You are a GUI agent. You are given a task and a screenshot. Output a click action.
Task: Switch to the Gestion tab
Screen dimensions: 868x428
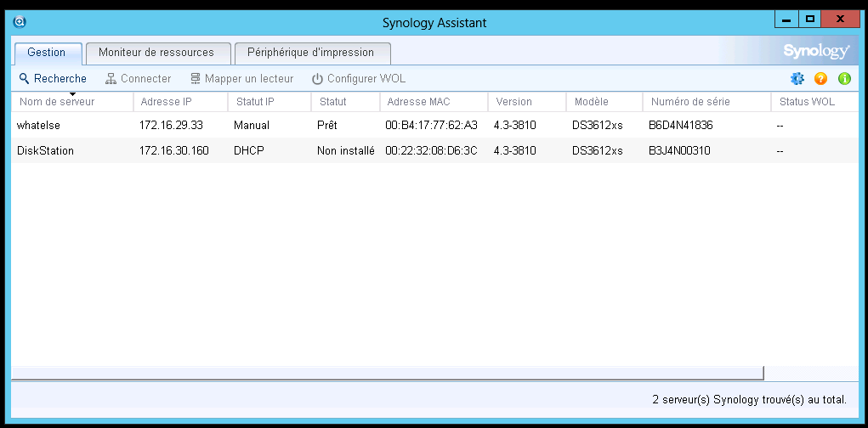coord(48,53)
